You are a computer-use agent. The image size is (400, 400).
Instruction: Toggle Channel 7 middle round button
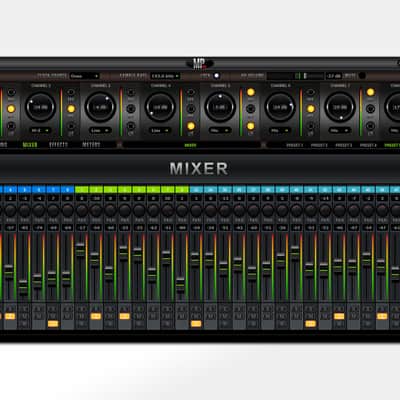(370, 109)
